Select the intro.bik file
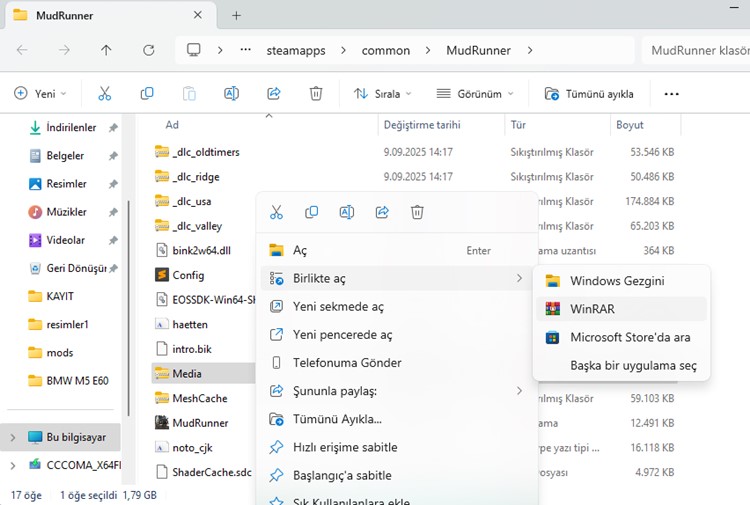The width and height of the screenshot is (750, 505). point(184,349)
